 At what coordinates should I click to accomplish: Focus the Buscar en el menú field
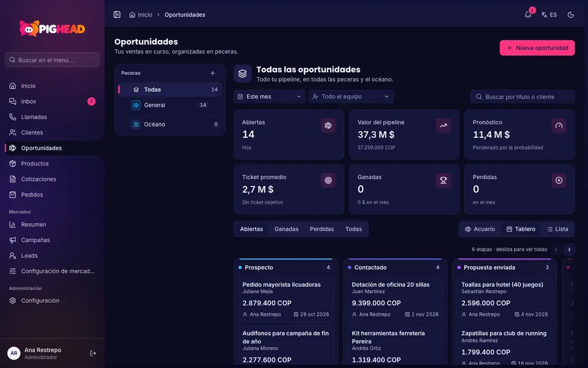52,59
